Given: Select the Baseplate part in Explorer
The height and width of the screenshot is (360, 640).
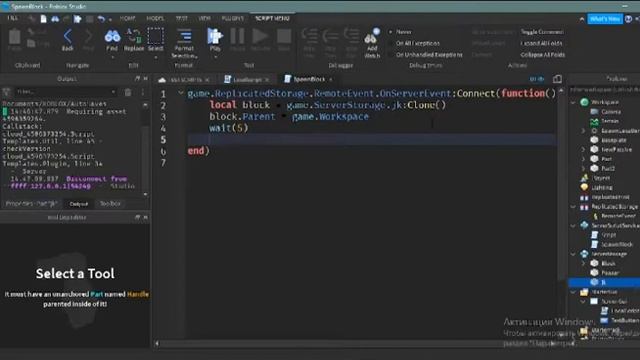Looking at the screenshot, I should [x=609, y=140].
